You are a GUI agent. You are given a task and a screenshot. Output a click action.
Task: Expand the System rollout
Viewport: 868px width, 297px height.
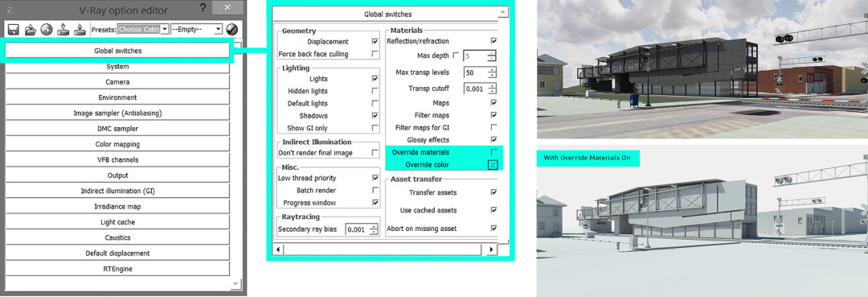click(x=117, y=67)
